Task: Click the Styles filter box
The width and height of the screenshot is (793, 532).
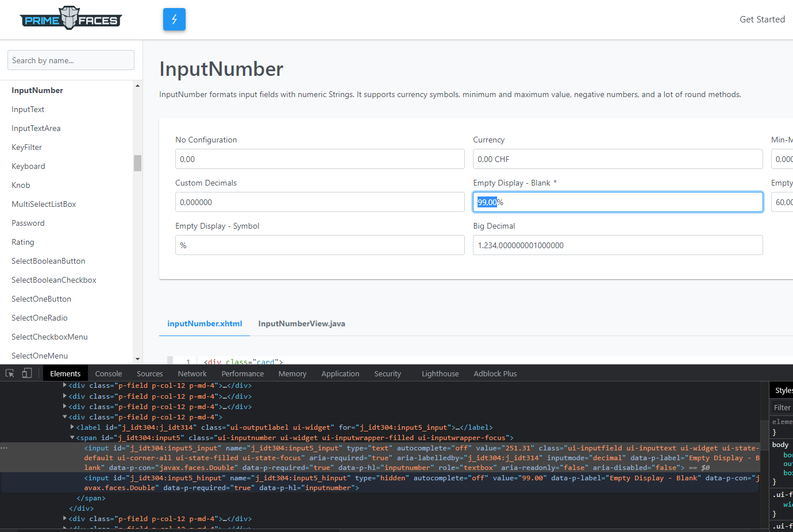Action: (785, 407)
